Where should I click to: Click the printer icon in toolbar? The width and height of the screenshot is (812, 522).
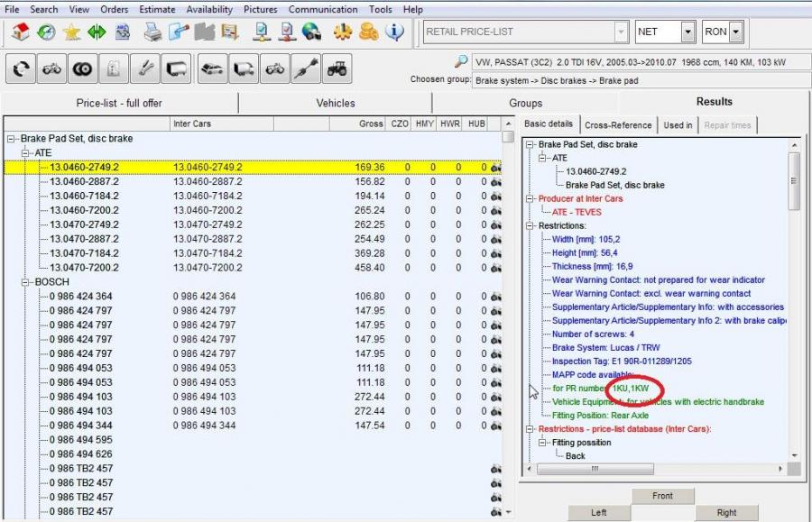153,32
